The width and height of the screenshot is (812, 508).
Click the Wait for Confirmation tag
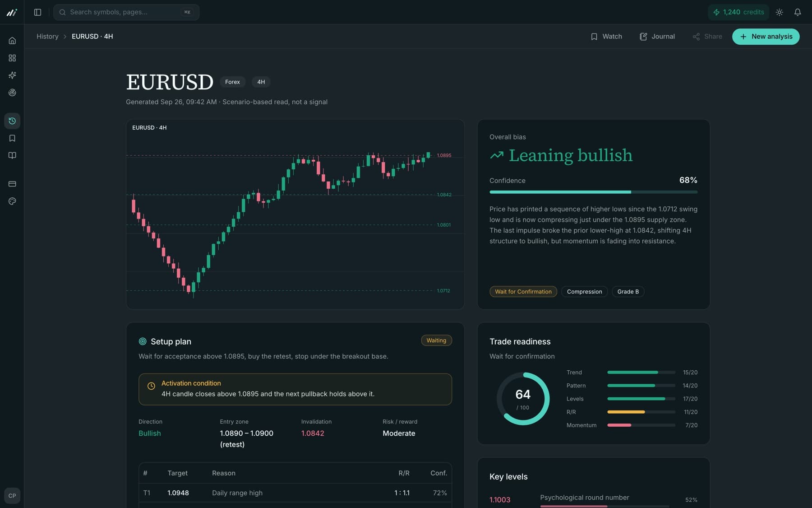pos(523,292)
